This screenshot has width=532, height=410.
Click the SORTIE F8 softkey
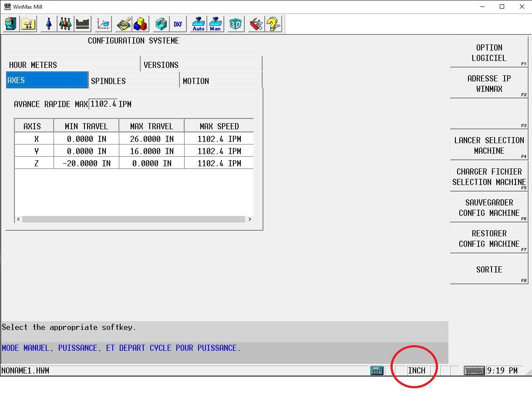[x=489, y=269]
